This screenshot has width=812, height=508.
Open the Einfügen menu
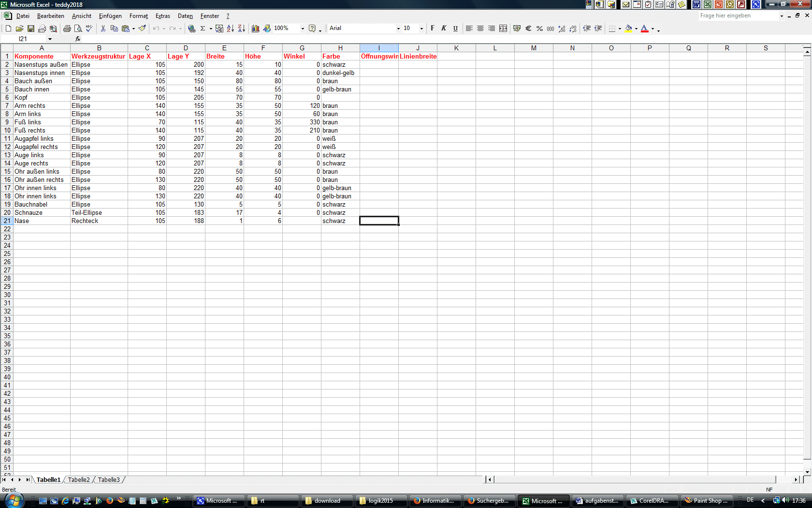110,16
